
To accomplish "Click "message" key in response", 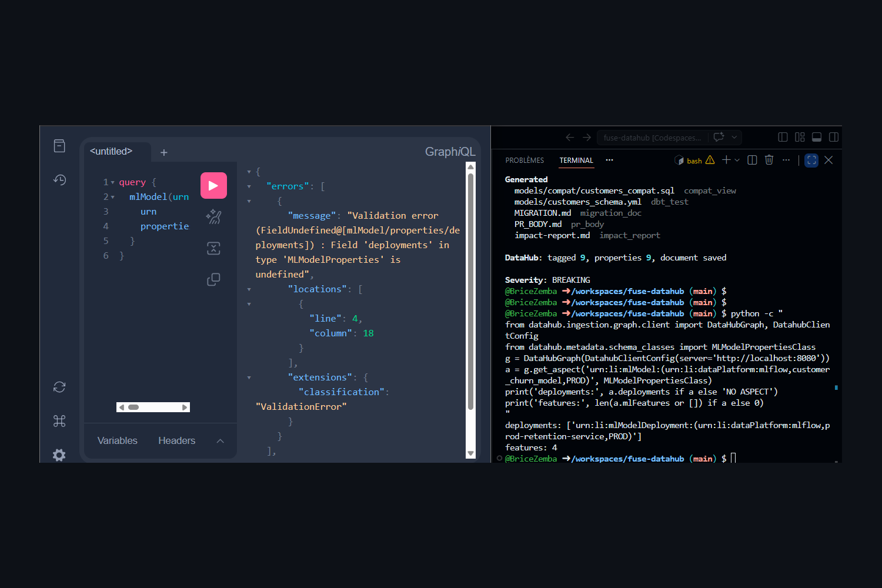I will tap(312, 216).
